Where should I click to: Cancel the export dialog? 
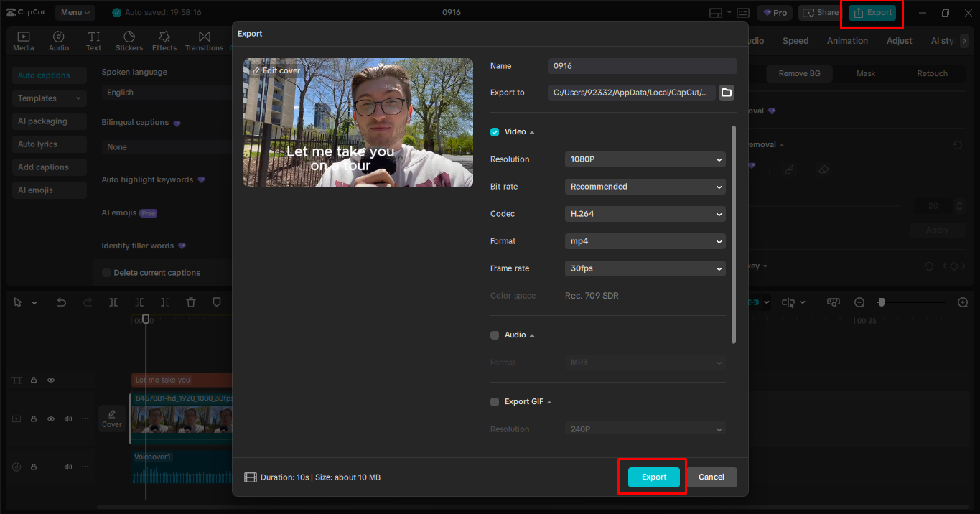click(711, 477)
